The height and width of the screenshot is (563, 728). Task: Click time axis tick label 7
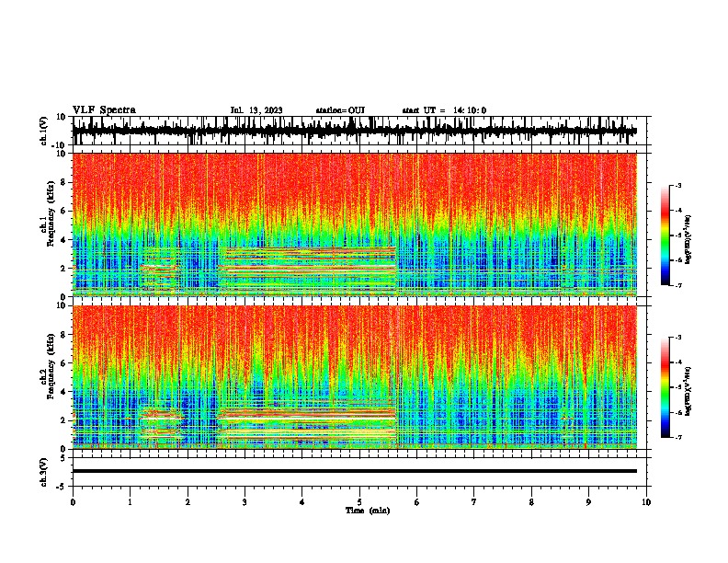pyautogui.click(x=474, y=502)
